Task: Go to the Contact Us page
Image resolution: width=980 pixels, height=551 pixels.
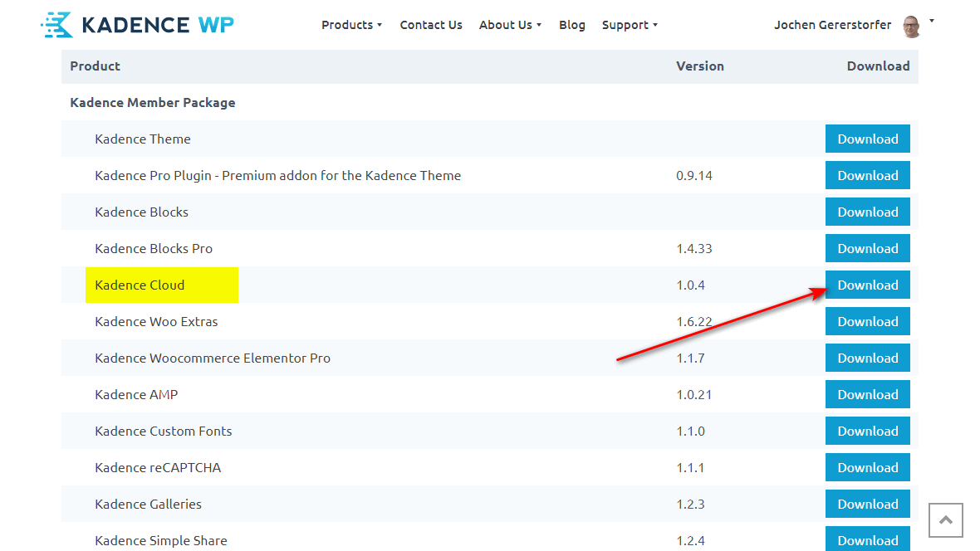Action: point(431,25)
